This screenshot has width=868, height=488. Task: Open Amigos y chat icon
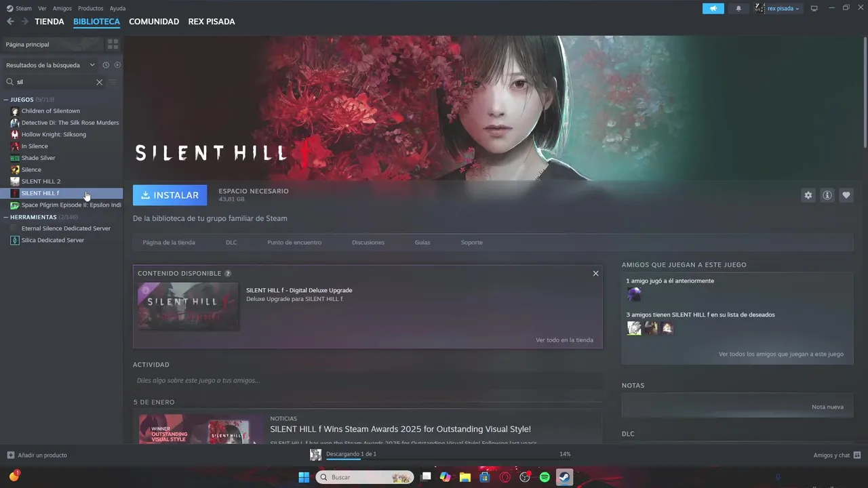857,455
